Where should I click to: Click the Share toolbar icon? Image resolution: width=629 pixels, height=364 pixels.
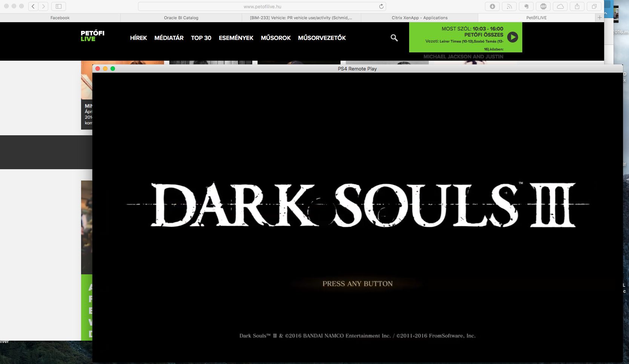point(577,6)
